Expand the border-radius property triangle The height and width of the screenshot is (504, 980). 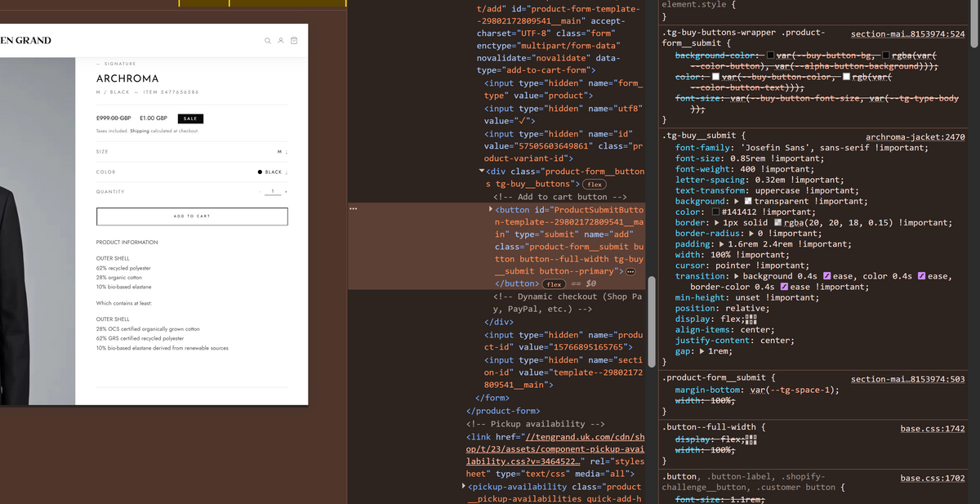tap(750, 233)
